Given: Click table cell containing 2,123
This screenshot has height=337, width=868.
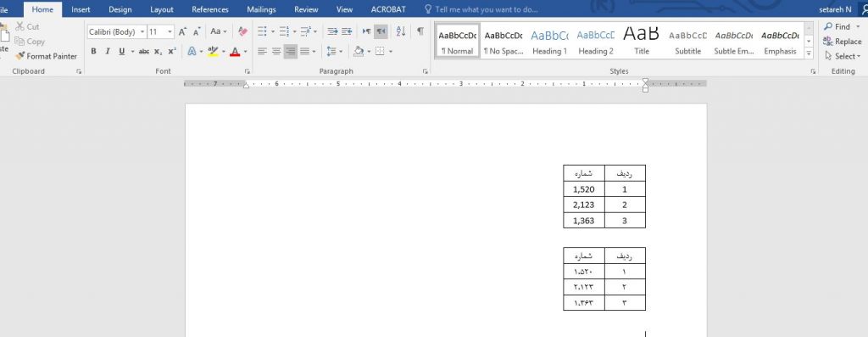Looking at the screenshot, I should [x=584, y=205].
